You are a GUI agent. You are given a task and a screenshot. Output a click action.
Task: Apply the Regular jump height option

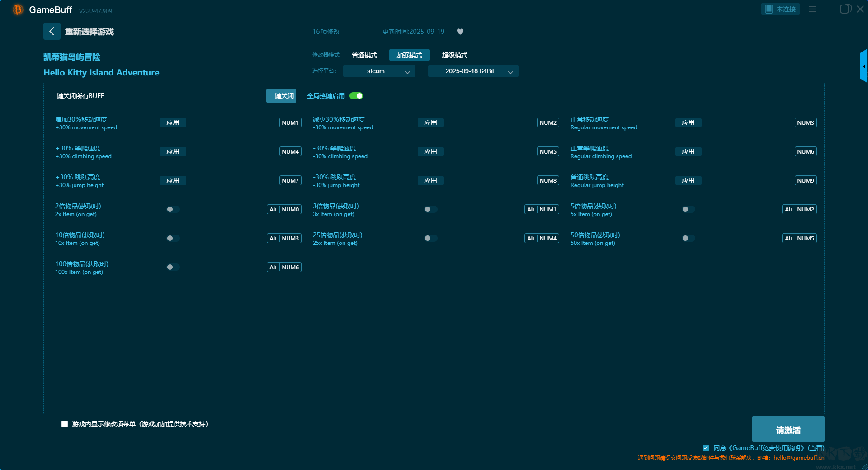pyautogui.click(x=689, y=180)
